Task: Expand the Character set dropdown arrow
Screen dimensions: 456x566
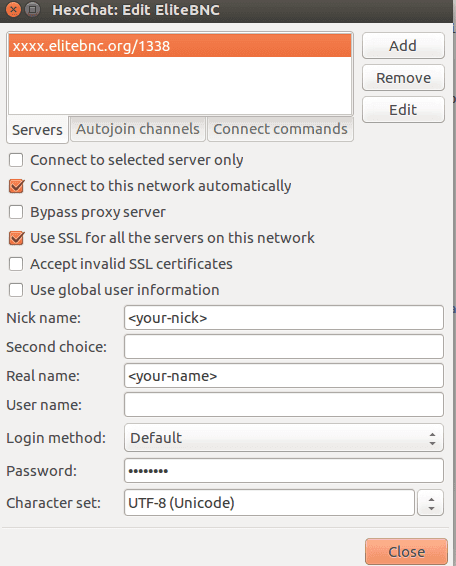Action: tap(431, 503)
